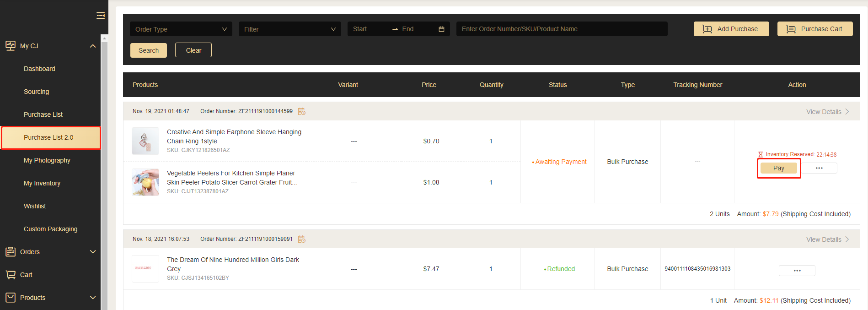
Task: Go to Dashboard in the sidebar
Action: (39, 69)
